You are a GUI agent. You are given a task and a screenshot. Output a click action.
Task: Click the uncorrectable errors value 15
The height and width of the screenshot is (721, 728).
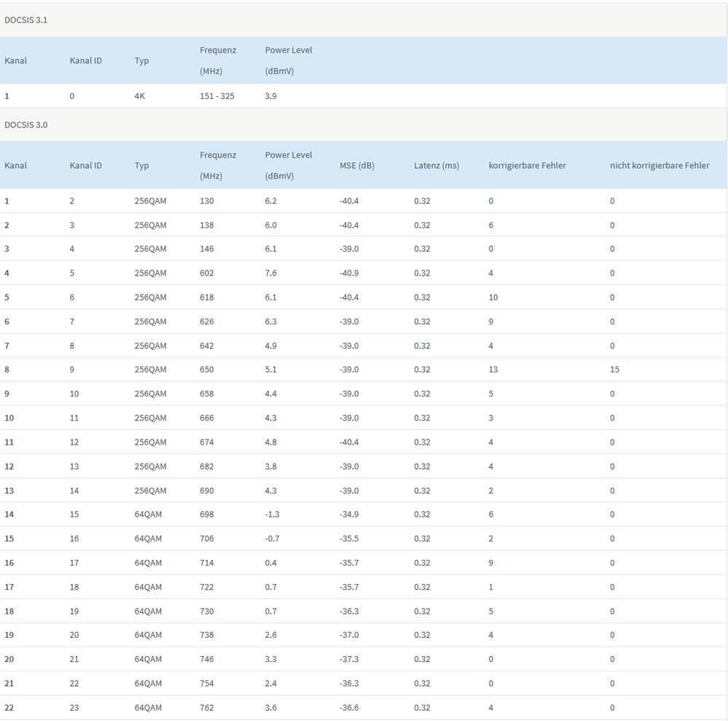pyautogui.click(x=614, y=370)
